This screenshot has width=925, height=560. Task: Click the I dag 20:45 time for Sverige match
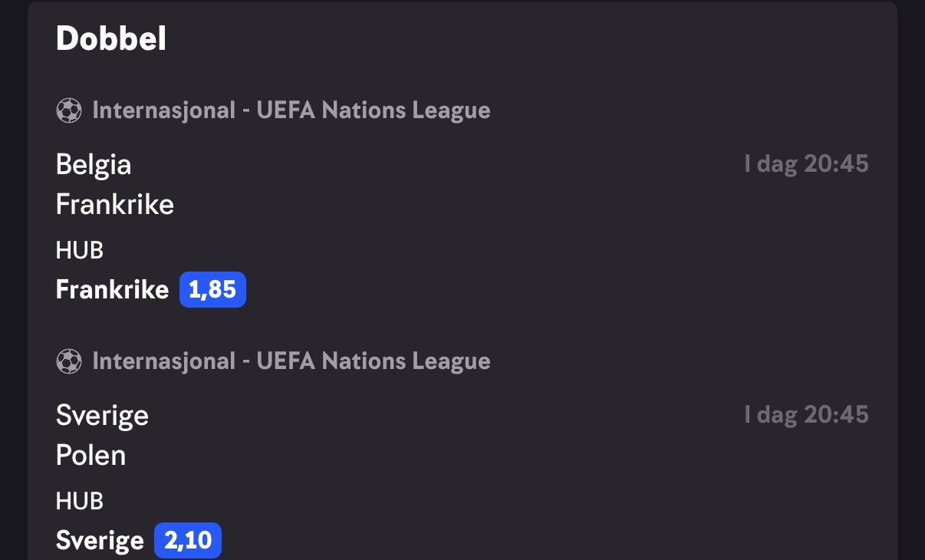point(806,415)
